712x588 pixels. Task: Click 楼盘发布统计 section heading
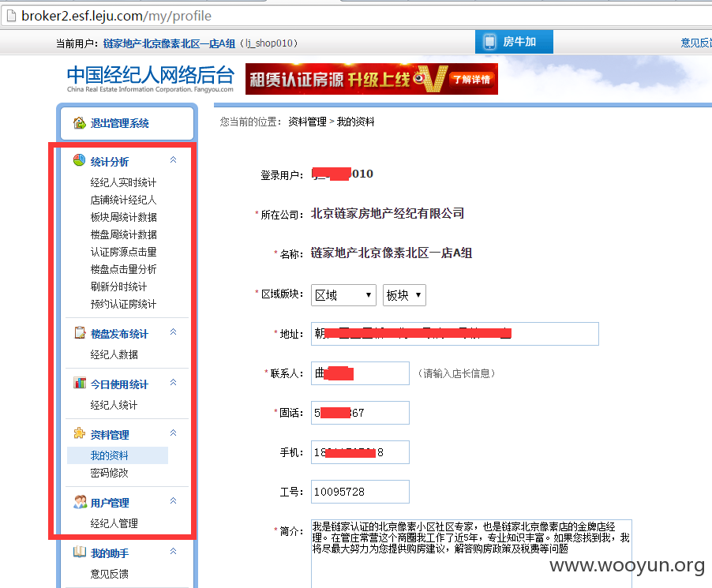click(x=119, y=334)
